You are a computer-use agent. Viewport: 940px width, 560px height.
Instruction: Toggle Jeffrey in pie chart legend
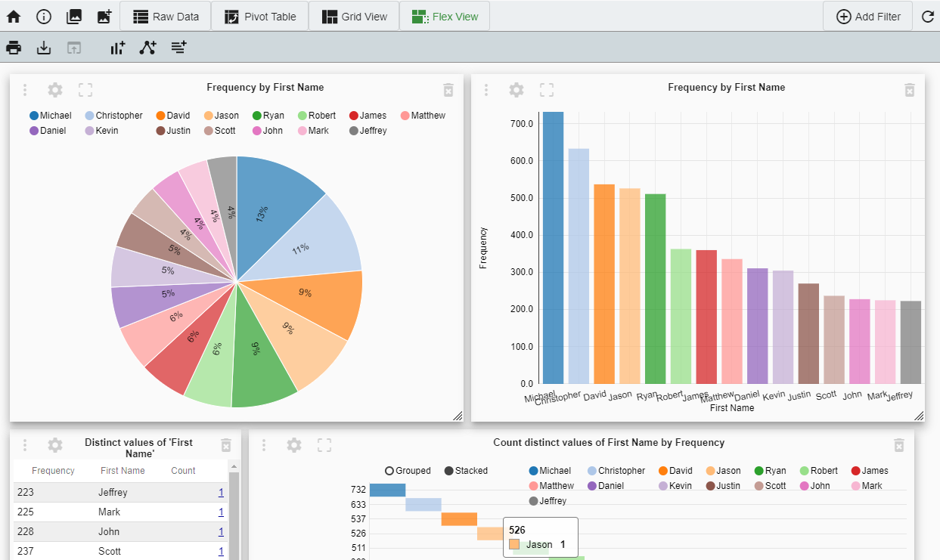click(x=368, y=131)
